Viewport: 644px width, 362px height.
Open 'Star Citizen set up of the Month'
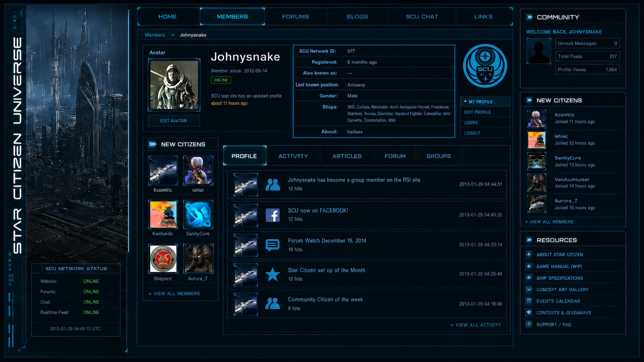point(326,270)
